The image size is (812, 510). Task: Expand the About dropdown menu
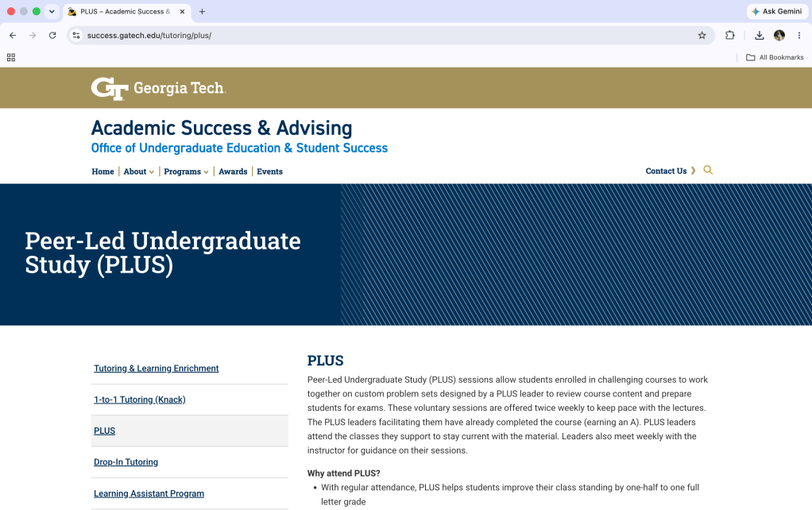tap(139, 172)
